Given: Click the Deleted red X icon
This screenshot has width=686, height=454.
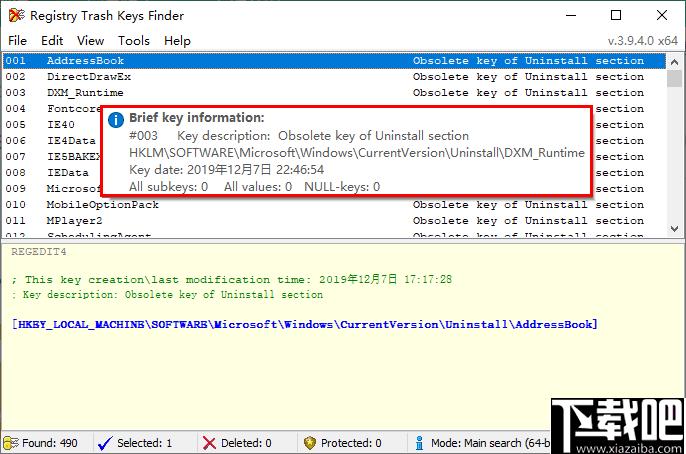Looking at the screenshot, I should point(209,443).
